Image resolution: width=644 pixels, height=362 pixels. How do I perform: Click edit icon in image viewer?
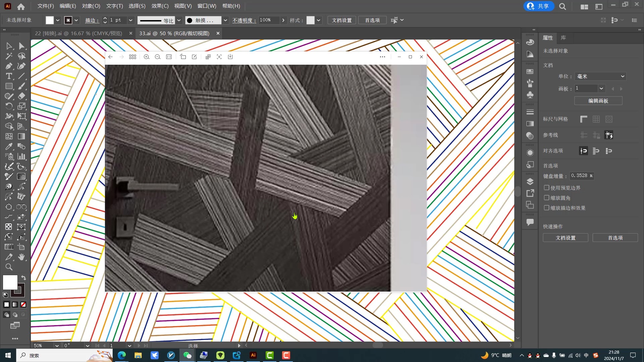tap(194, 57)
